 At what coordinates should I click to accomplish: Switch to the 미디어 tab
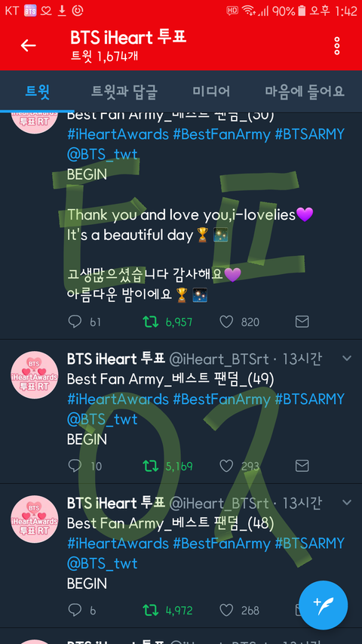pos(211,91)
